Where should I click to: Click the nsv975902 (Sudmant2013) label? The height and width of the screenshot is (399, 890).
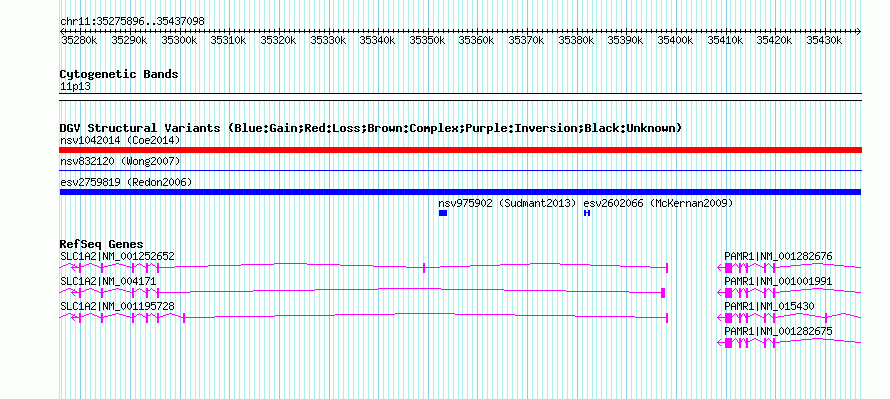507,203
